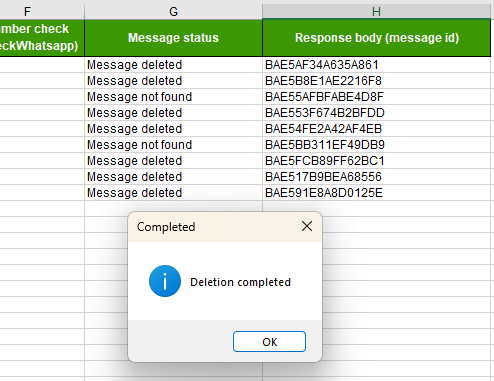Image resolution: width=494 pixels, height=381 pixels.
Task: Select Message deleted beside BAE54FE2A42AF4EB
Action: click(x=173, y=129)
